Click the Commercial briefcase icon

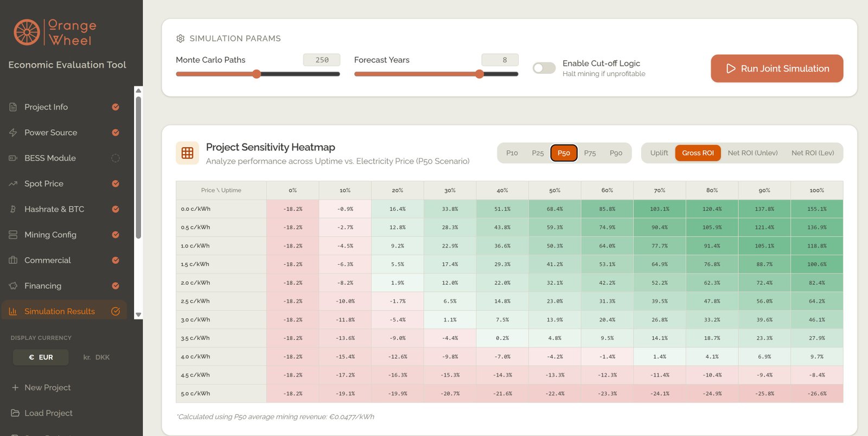click(13, 260)
